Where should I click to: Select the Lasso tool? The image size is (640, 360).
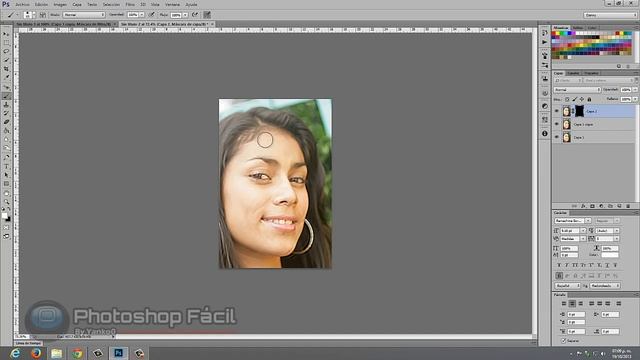(6, 51)
